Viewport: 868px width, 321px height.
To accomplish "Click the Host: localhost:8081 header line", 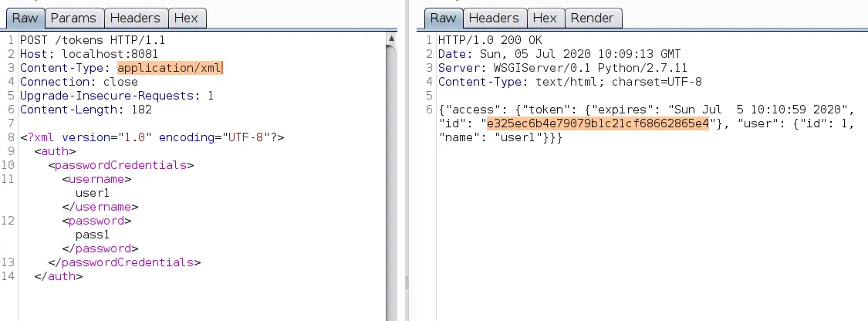I will [x=90, y=54].
